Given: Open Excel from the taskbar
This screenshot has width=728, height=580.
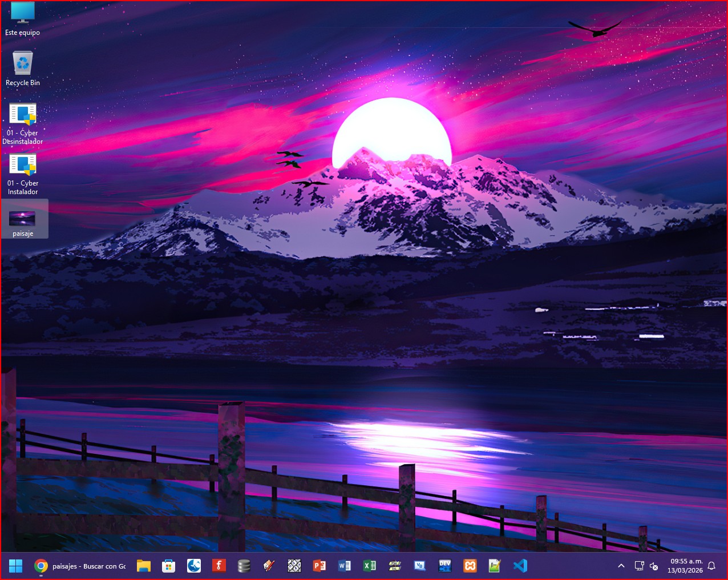Looking at the screenshot, I should (370, 566).
